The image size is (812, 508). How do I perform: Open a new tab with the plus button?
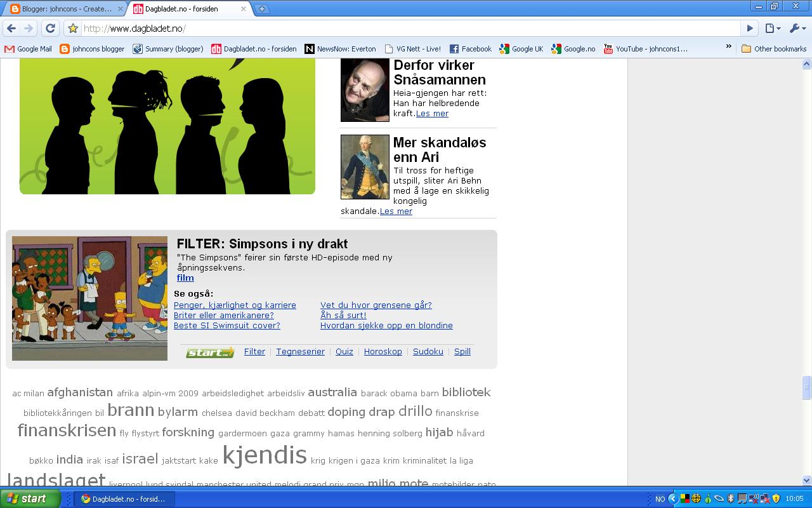pyautogui.click(x=261, y=9)
